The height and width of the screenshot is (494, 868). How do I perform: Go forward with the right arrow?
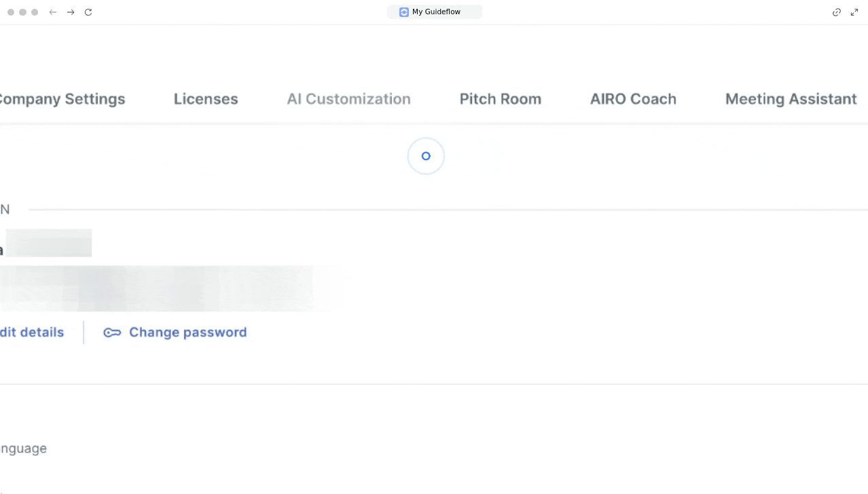(71, 12)
